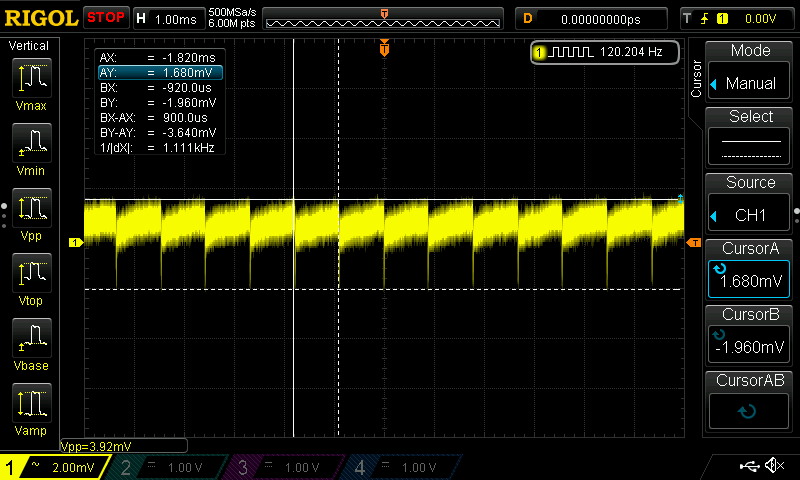
Task: Click the USB connection status icon
Action: tap(749, 465)
